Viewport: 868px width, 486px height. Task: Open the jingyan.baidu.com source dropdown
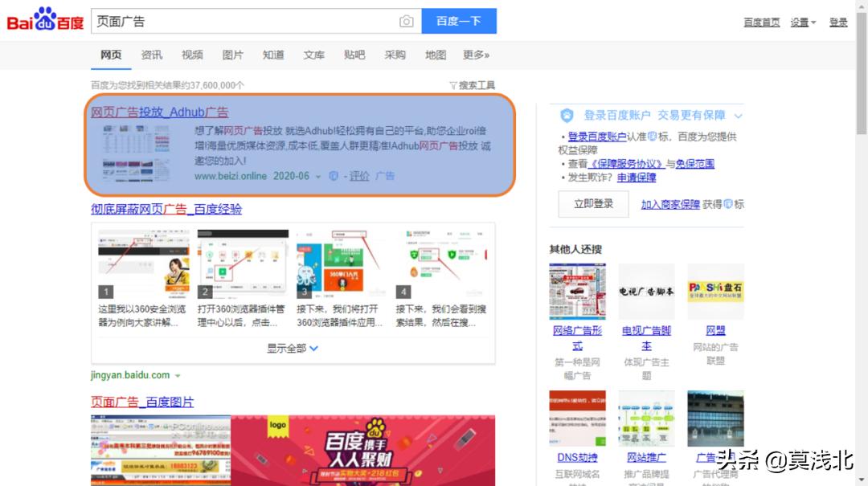(178, 374)
